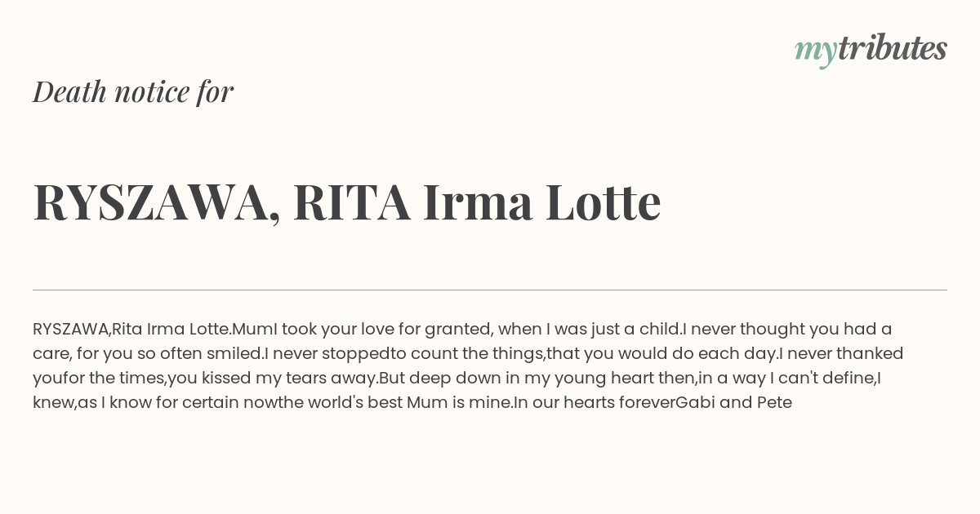
Task: Click the mytributes logo
Action: tap(871, 51)
